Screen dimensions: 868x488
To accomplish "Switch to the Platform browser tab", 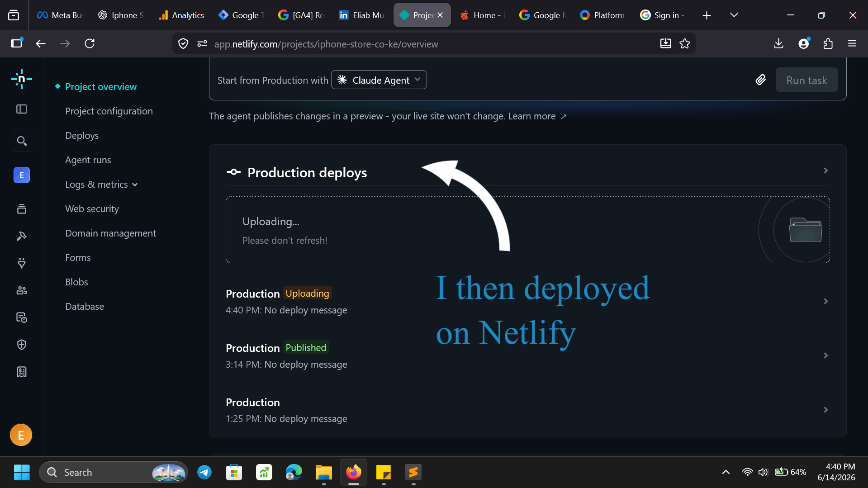I will 602,15.
